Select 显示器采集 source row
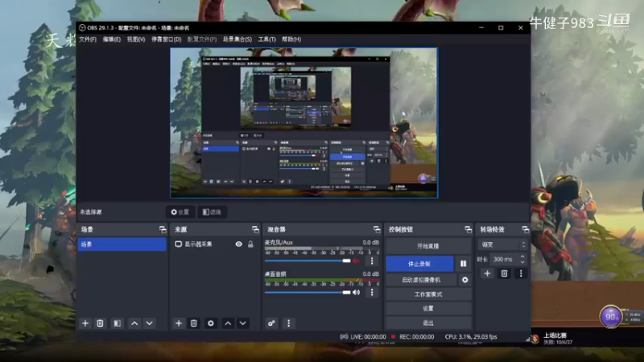The image size is (644, 362). [x=215, y=245]
